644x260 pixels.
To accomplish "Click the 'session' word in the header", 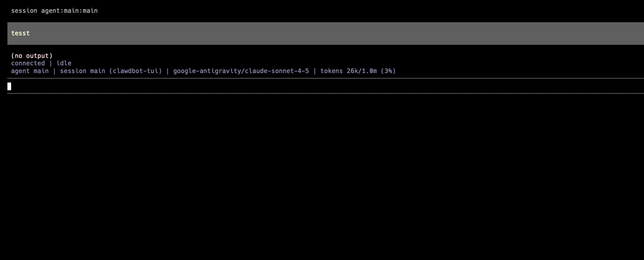I will pyautogui.click(x=24, y=11).
